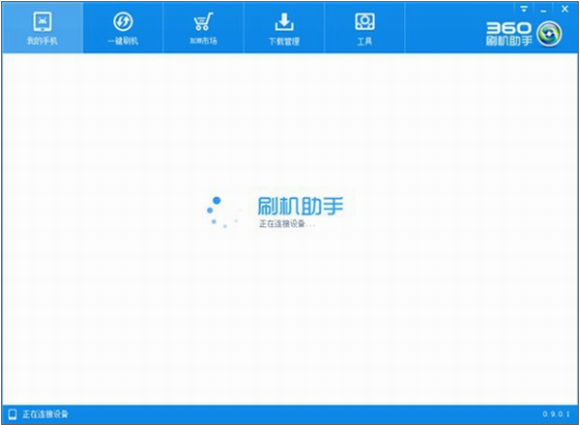The image size is (580, 425).
Task: Open the main menu dropdown arrow in title bar
Action: coord(524,9)
